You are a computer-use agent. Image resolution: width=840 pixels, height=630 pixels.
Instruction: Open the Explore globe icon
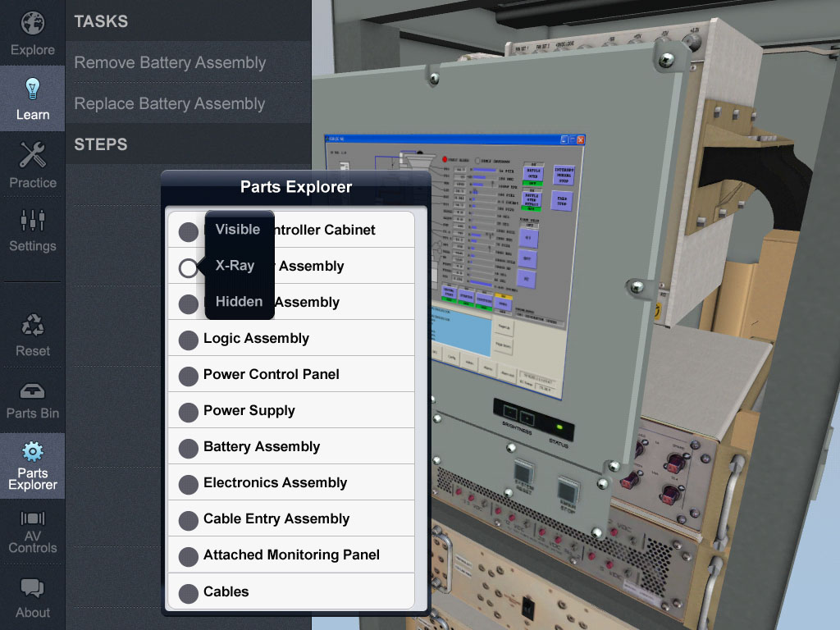pos(32,25)
